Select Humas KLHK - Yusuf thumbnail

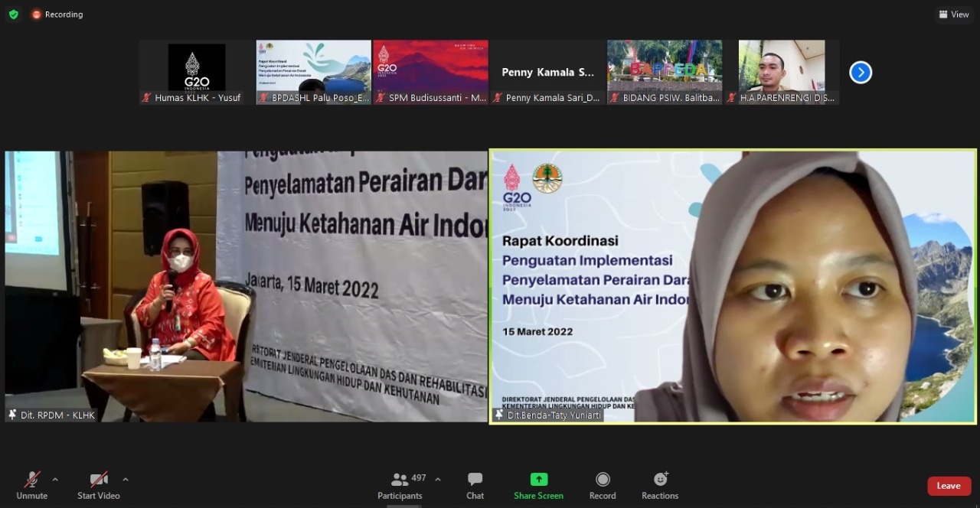196,72
